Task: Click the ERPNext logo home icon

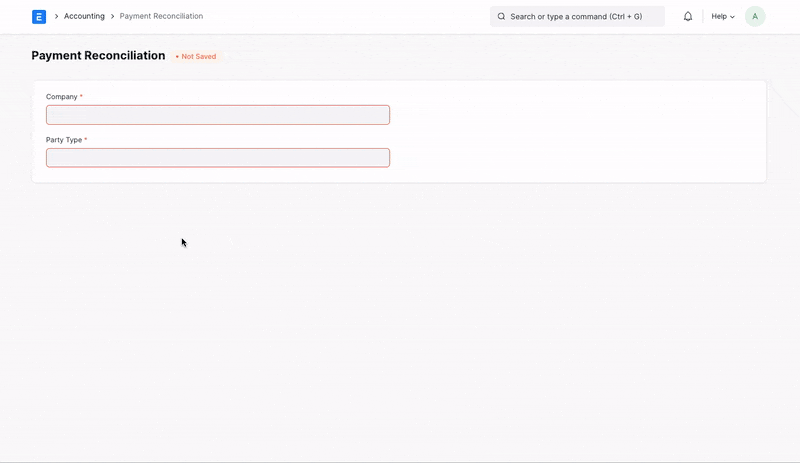Action: (39, 17)
